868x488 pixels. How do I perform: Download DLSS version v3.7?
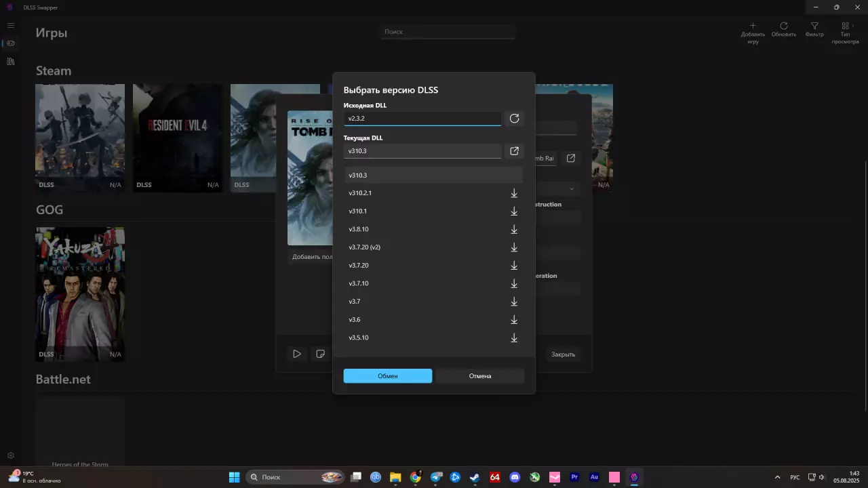coord(514,302)
